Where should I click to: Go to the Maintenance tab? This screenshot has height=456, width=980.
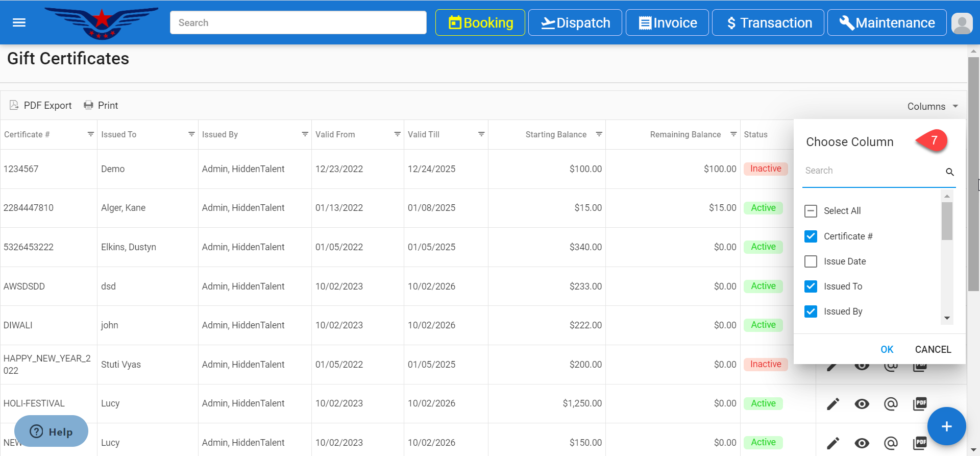tap(887, 23)
